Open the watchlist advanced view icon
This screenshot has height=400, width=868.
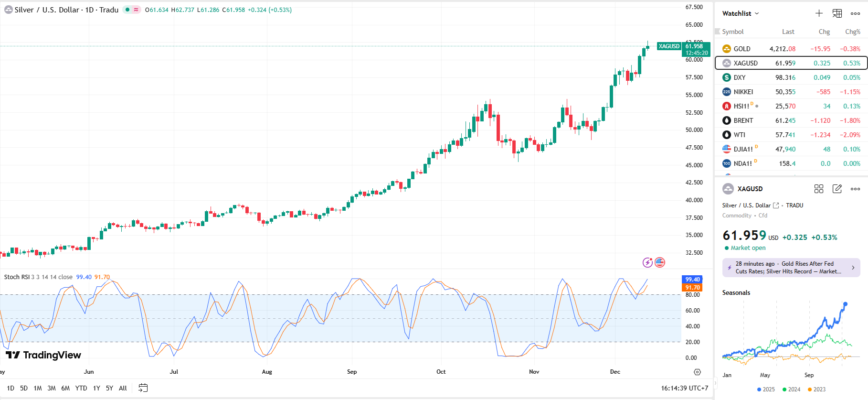coord(837,13)
